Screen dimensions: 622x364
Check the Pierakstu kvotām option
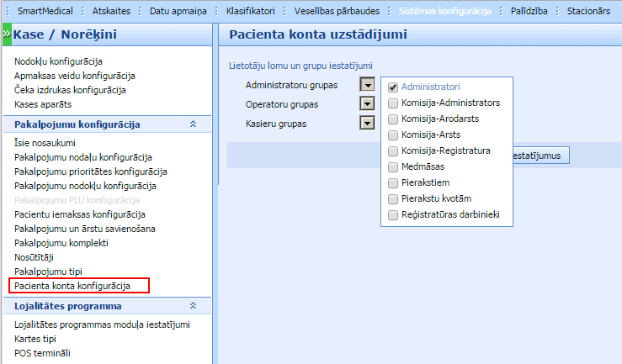[393, 199]
